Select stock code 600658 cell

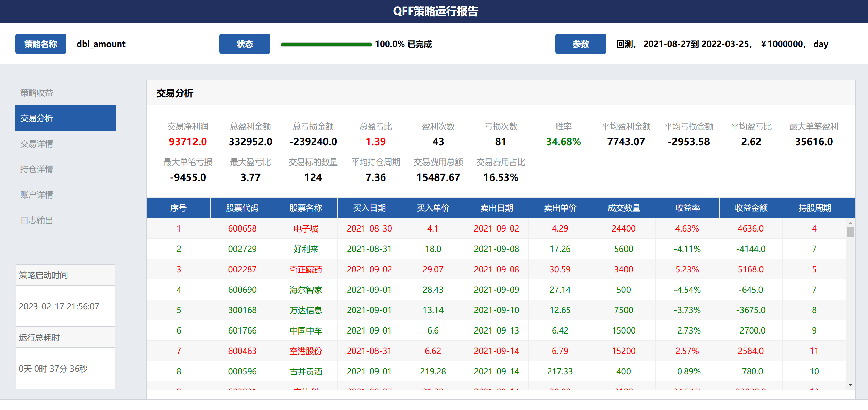pyautogui.click(x=242, y=228)
